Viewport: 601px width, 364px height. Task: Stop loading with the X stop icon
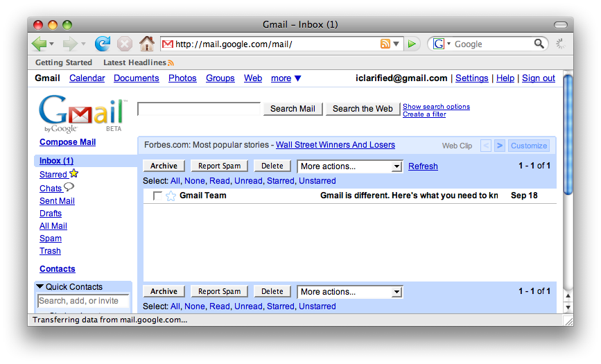(125, 44)
